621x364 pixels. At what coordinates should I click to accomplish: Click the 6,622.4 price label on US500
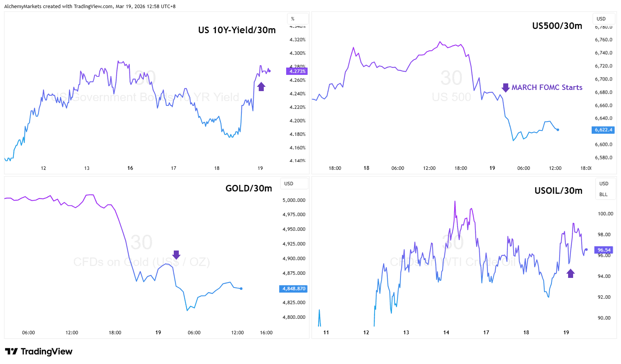point(603,130)
